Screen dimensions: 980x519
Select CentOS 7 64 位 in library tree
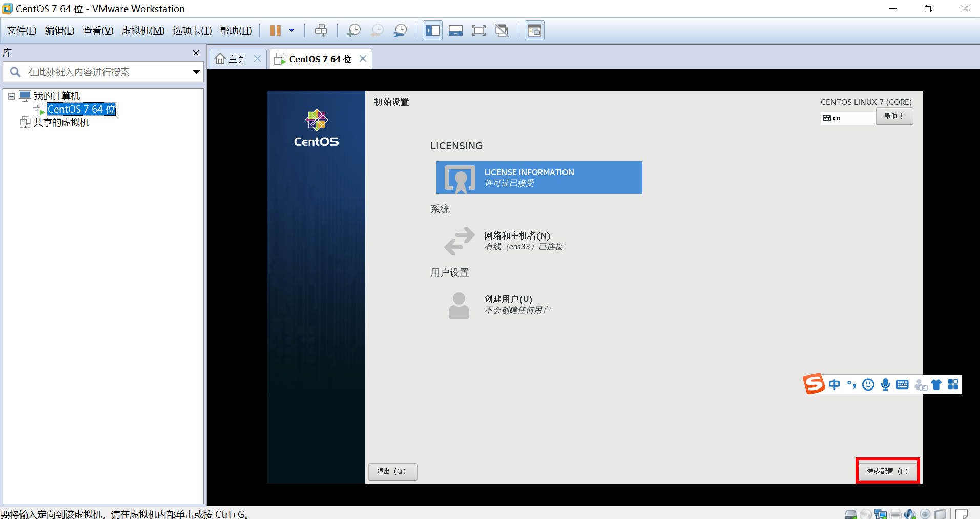81,109
